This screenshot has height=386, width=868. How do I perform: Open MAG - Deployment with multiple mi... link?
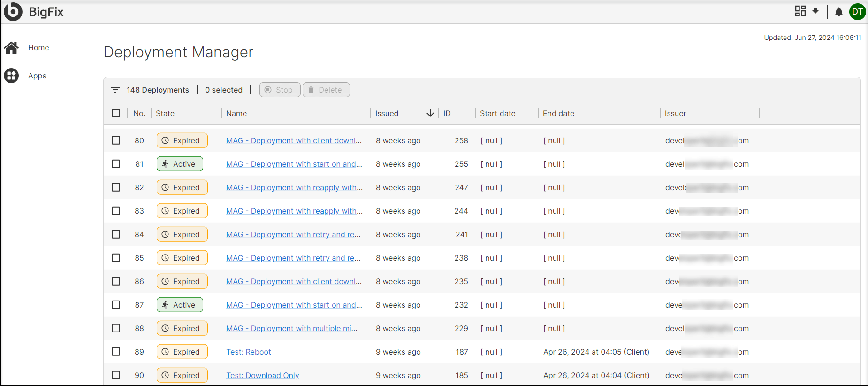click(x=291, y=328)
